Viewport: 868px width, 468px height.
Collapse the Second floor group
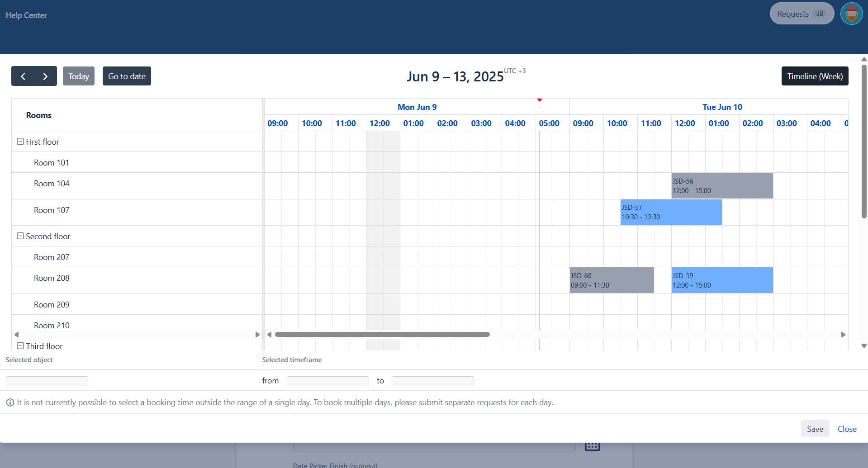20,236
